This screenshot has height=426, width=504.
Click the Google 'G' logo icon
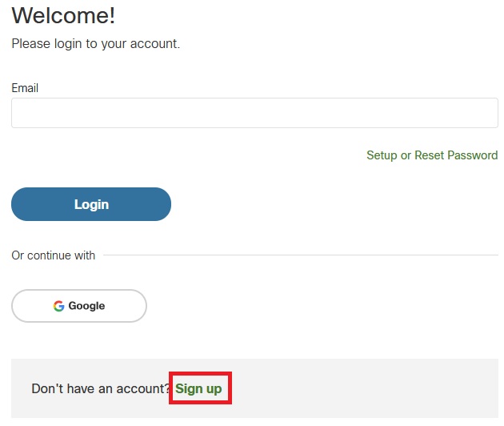pos(58,306)
